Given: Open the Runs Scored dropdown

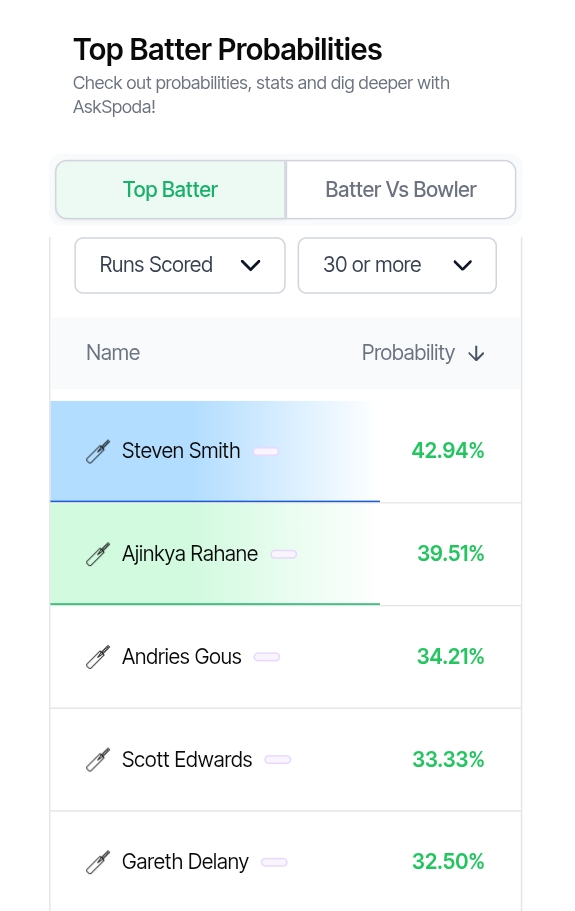Looking at the screenshot, I should point(180,266).
